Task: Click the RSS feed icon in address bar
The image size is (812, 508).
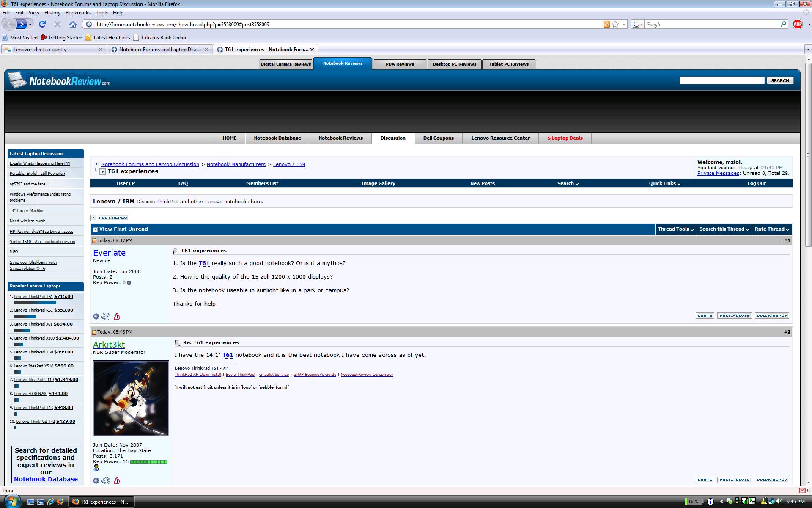Action: click(x=606, y=24)
